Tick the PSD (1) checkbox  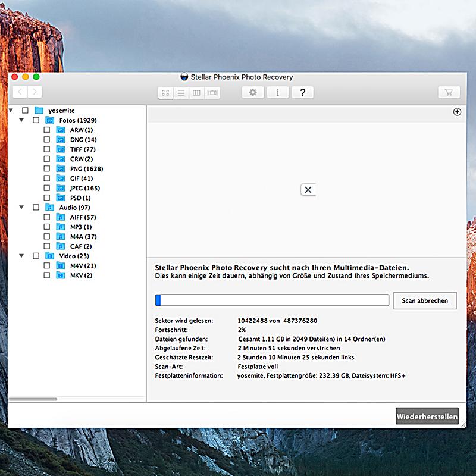point(47,198)
